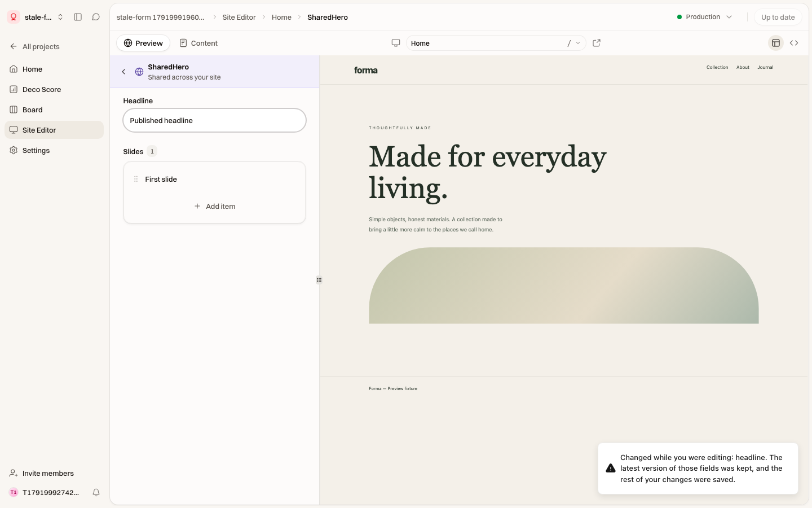Open preview in new window icon

[x=597, y=43]
